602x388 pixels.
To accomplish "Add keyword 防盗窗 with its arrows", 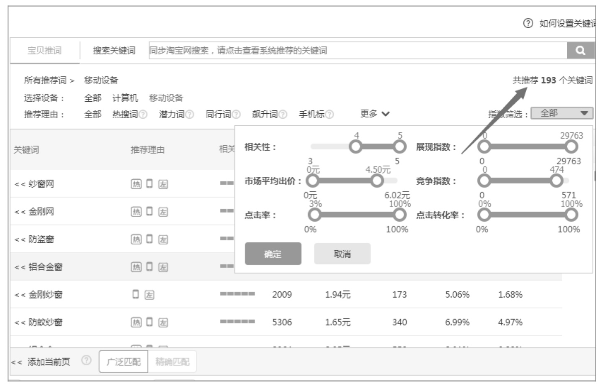I will (20, 240).
